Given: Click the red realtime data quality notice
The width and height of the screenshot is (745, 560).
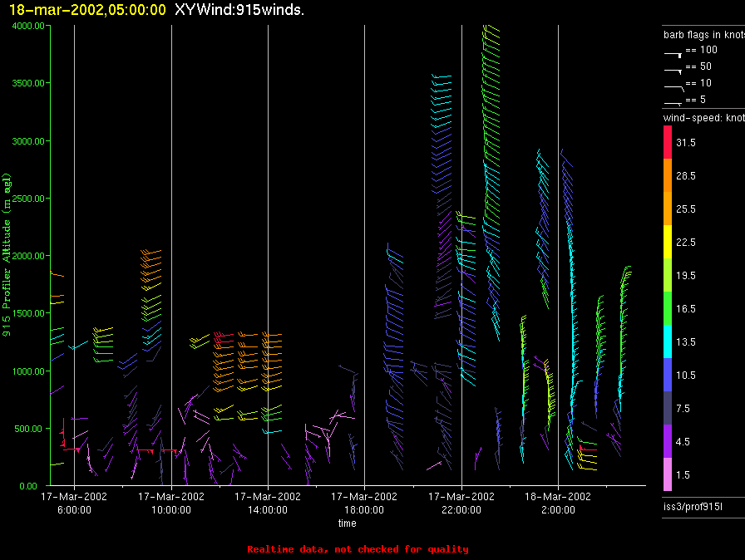Looking at the screenshot, I should 358,549.
